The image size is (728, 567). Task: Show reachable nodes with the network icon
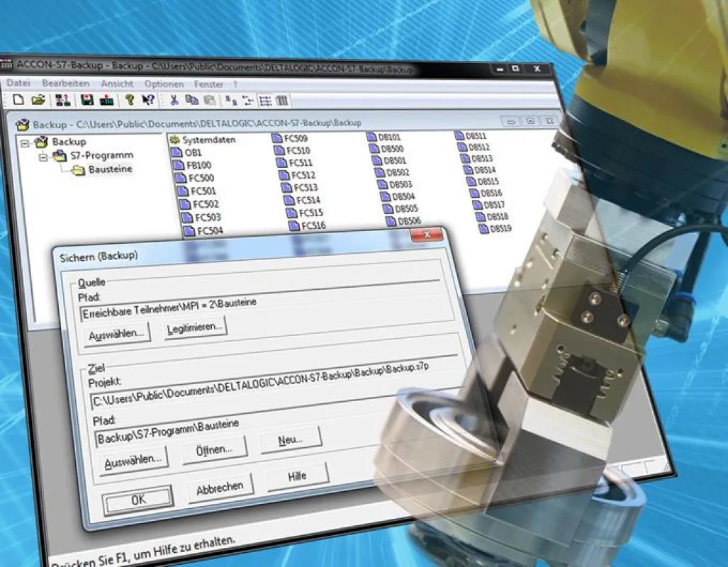point(62,100)
